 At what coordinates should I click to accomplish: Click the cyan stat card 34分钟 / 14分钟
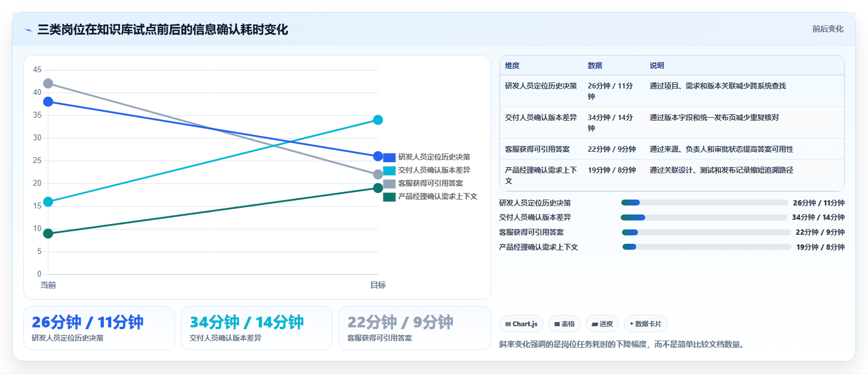pos(257,328)
